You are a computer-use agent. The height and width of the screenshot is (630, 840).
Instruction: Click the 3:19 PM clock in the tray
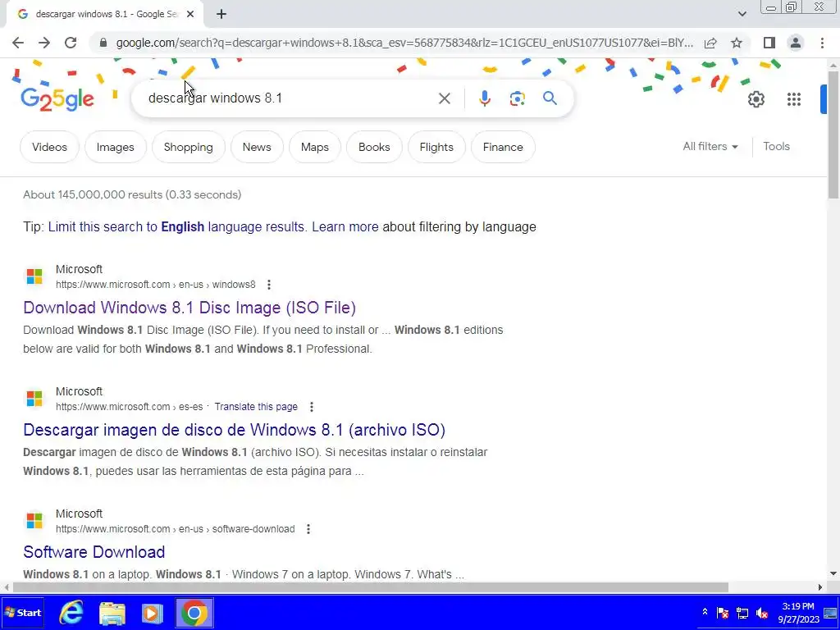pyautogui.click(x=798, y=607)
